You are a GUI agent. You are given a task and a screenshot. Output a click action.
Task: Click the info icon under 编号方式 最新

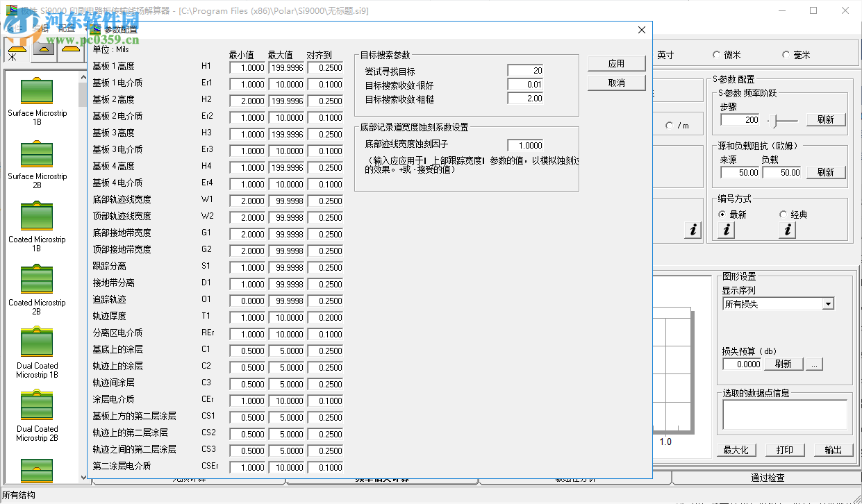(x=724, y=230)
